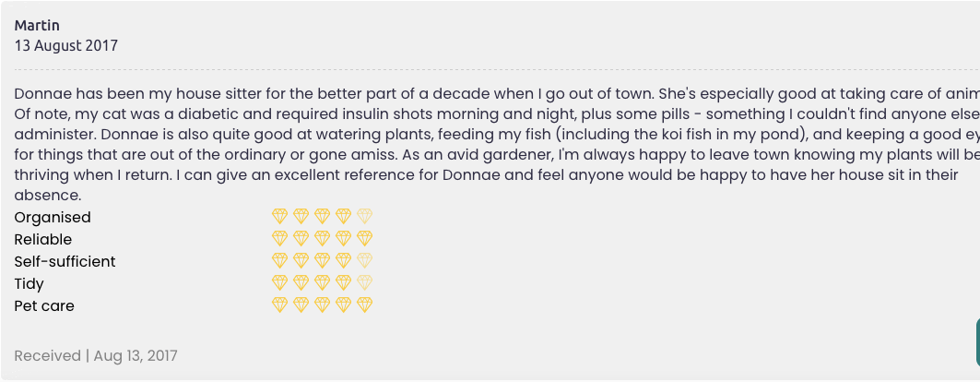Click the Received Aug 13, 2017 footer text
The height and width of the screenshot is (382, 980).
click(96, 356)
